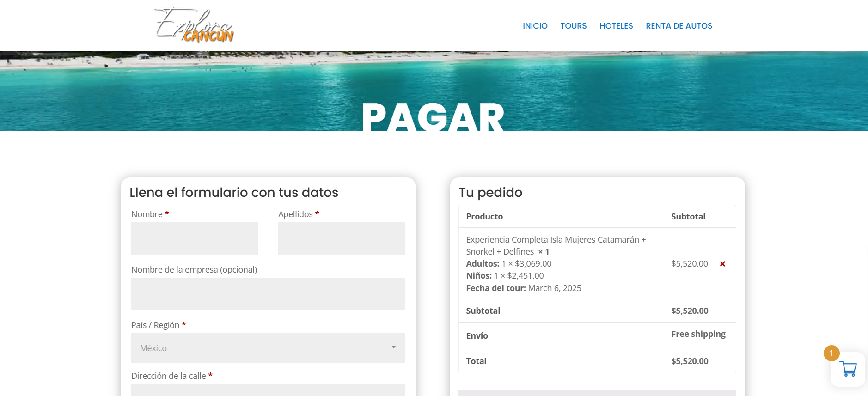Click the Subtotal column header
This screenshot has width=868, height=396.
(688, 216)
